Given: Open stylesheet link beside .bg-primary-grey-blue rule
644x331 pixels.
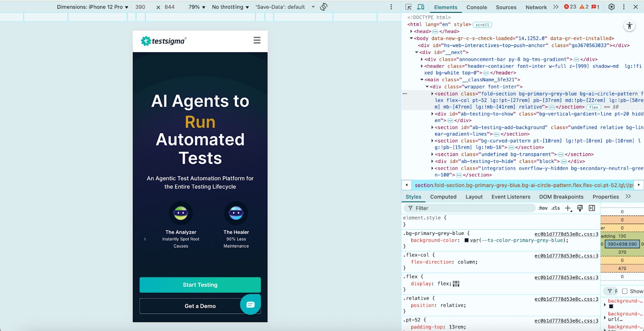Looking at the screenshot, I should (x=566, y=234).
